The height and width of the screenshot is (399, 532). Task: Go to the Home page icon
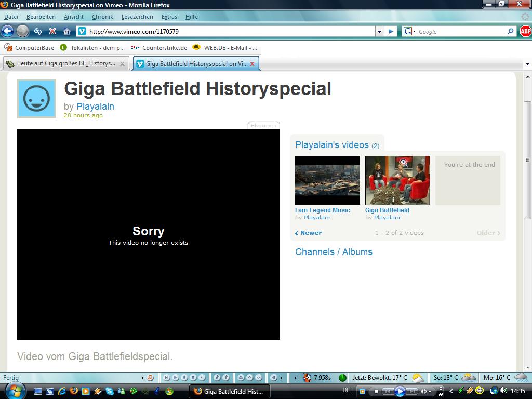(67, 32)
